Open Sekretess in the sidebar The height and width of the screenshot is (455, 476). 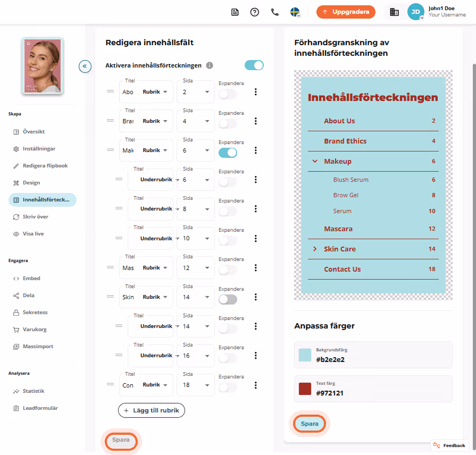click(35, 312)
